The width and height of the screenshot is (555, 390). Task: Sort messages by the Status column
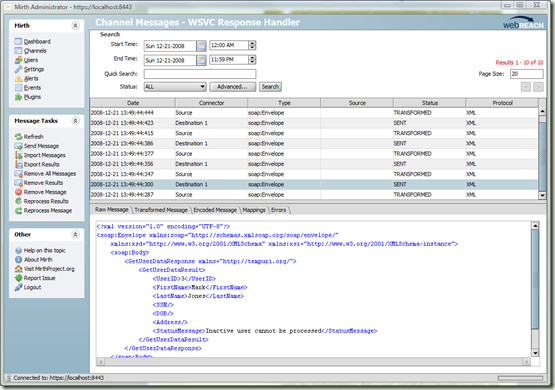tap(430, 103)
